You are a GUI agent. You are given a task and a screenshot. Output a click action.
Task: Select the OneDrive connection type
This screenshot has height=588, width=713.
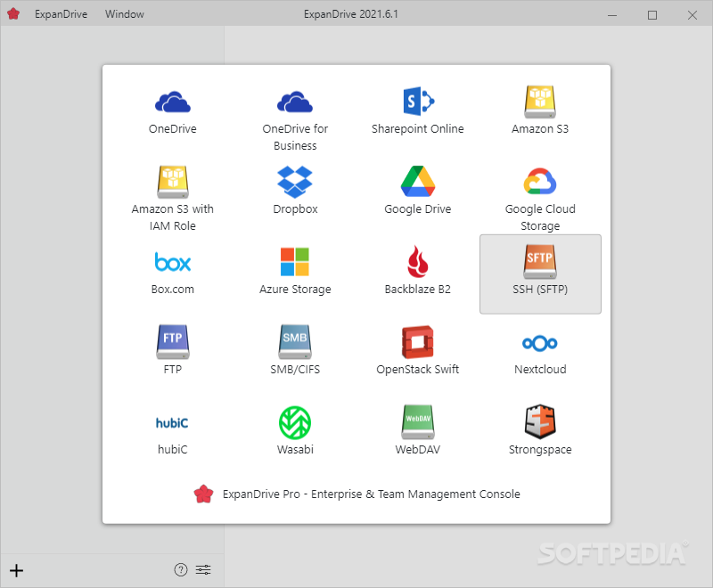click(172, 106)
